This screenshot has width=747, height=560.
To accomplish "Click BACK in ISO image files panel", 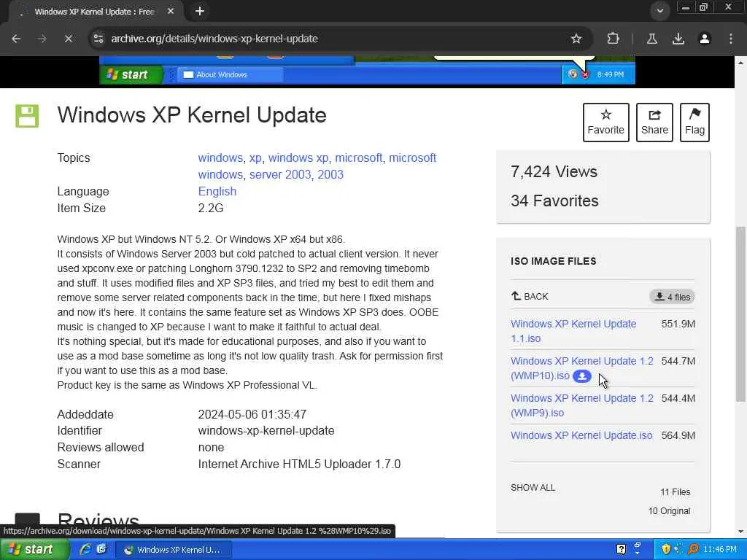I will coord(530,297).
